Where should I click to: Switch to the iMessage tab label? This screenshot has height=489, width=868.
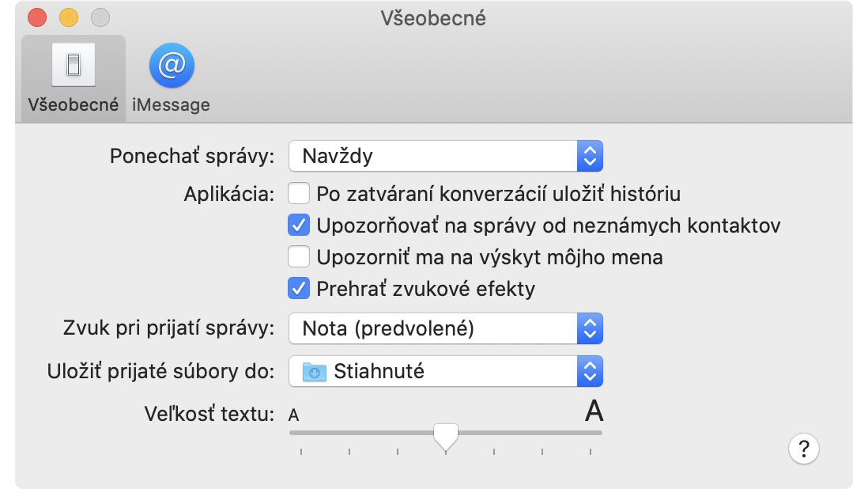click(x=171, y=104)
